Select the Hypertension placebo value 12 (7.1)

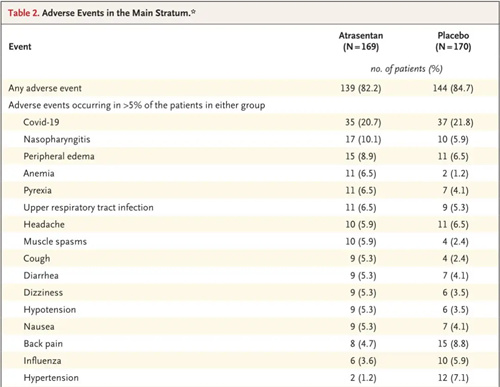point(453,378)
